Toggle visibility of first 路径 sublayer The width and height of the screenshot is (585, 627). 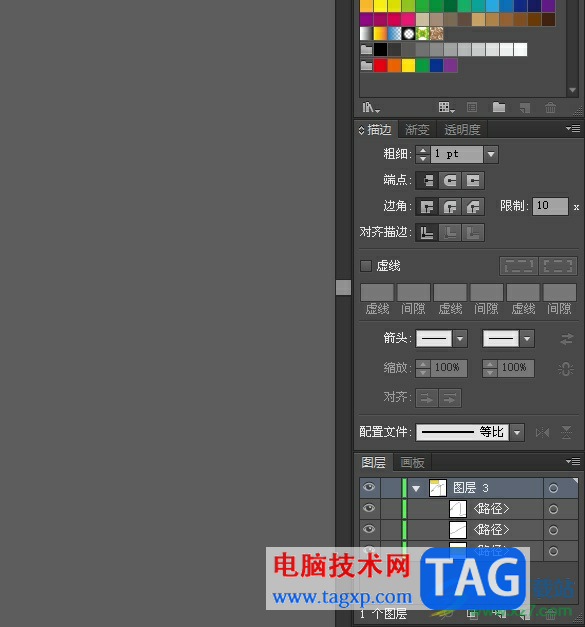point(369,508)
